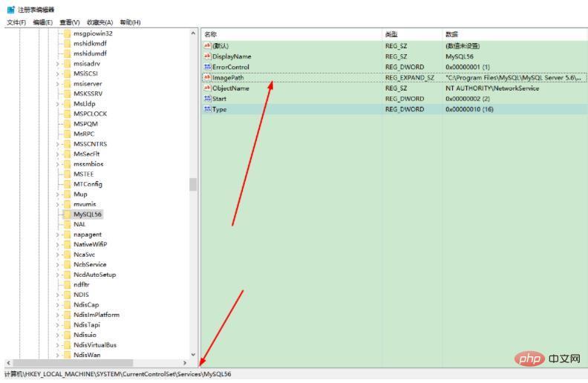Select the Ndisuio tree item

coord(85,335)
